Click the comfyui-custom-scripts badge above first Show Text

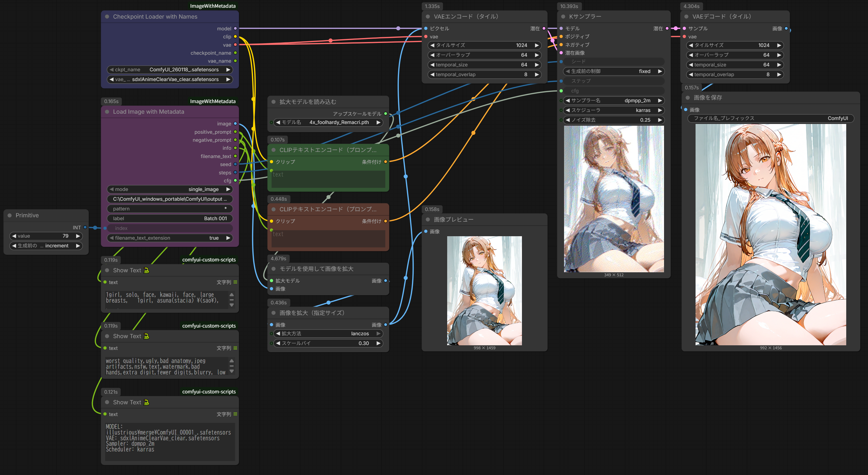click(x=209, y=260)
